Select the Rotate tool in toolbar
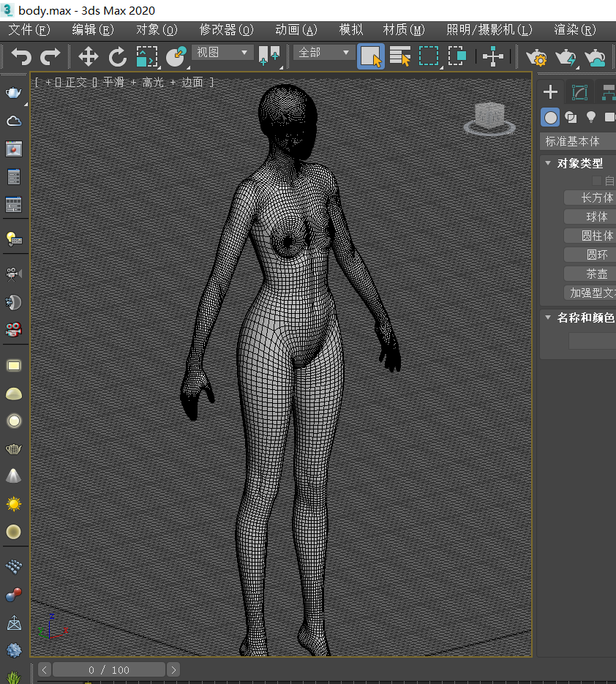The image size is (616, 684). [117, 56]
